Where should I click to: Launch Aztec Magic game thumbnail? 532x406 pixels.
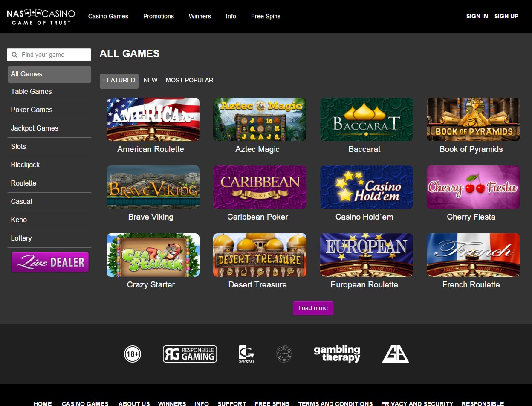click(x=260, y=119)
